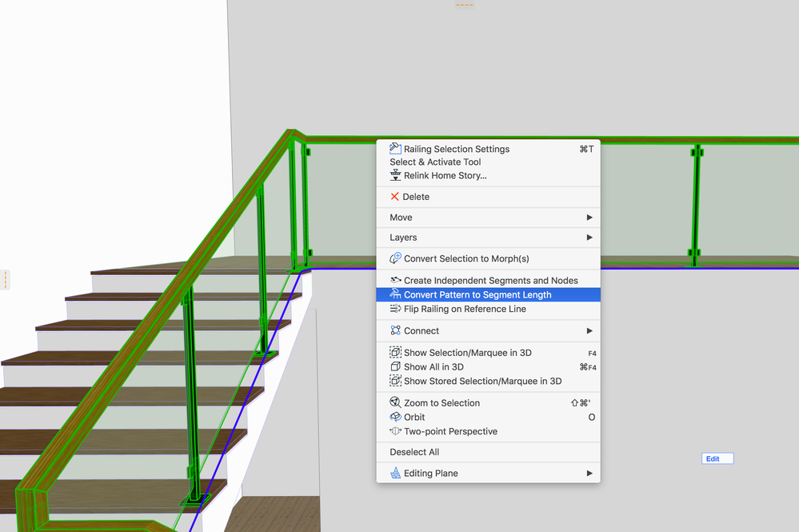Expand the Move submenu arrow
799x532 pixels.
pyautogui.click(x=589, y=218)
